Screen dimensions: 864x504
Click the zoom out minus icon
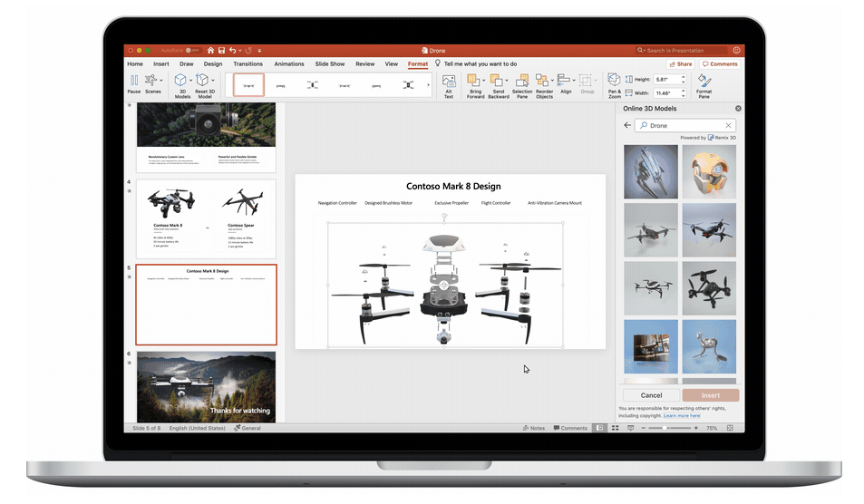(x=643, y=428)
